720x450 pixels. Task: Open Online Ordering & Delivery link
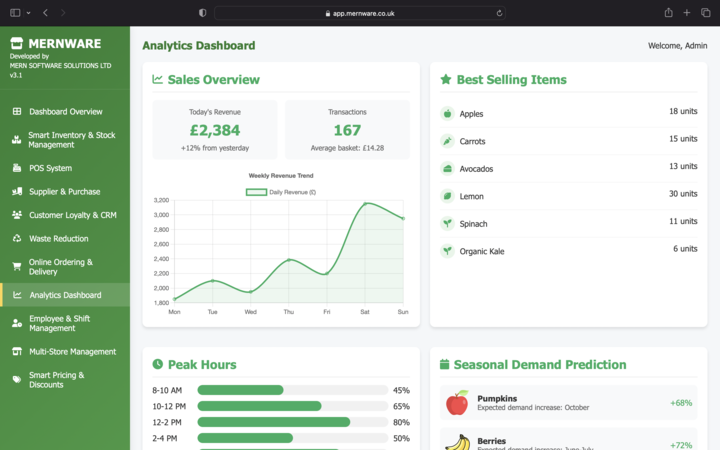pos(65,267)
